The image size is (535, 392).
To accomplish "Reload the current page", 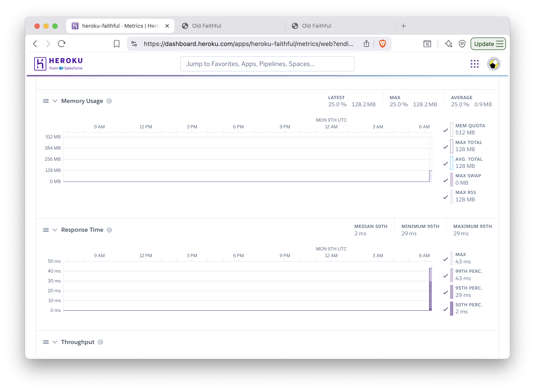I will coord(61,44).
